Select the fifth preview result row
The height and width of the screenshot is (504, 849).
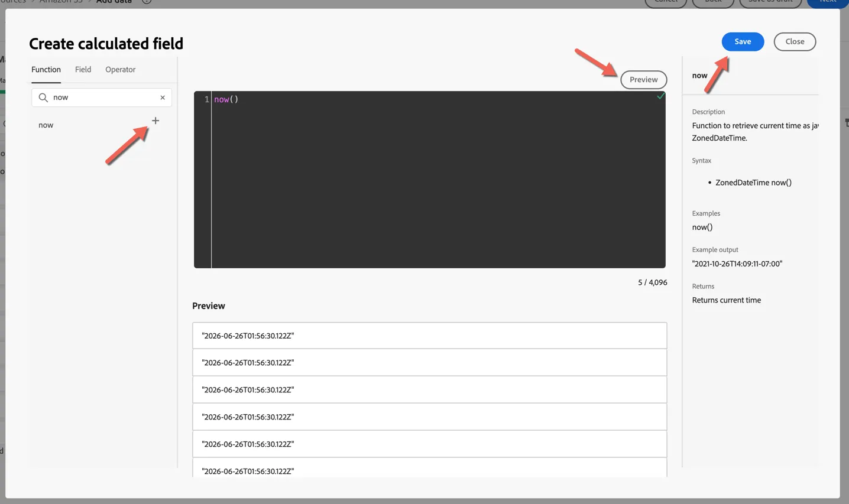[430, 444]
